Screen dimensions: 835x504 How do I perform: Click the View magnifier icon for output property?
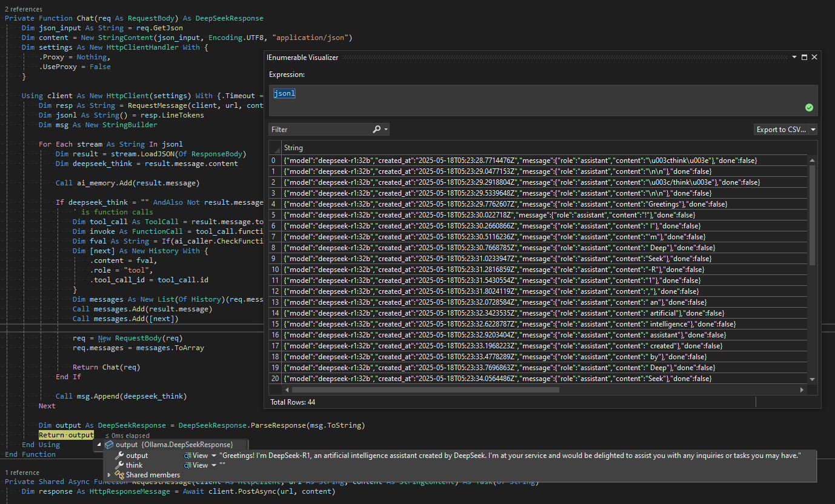(x=188, y=456)
